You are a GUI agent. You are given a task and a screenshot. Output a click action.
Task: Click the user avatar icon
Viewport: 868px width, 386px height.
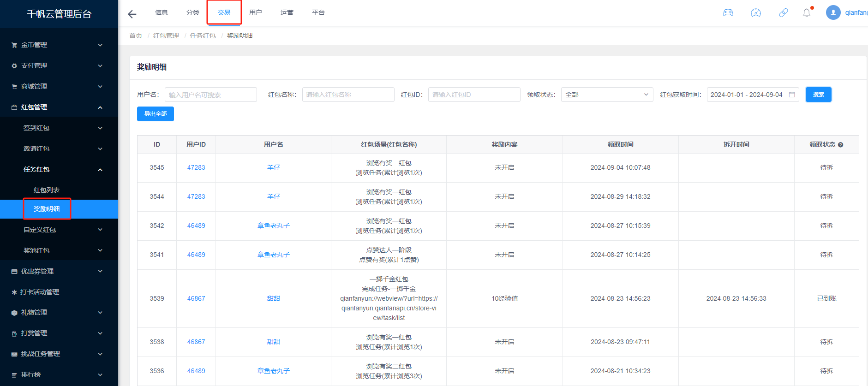coord(833,12)
